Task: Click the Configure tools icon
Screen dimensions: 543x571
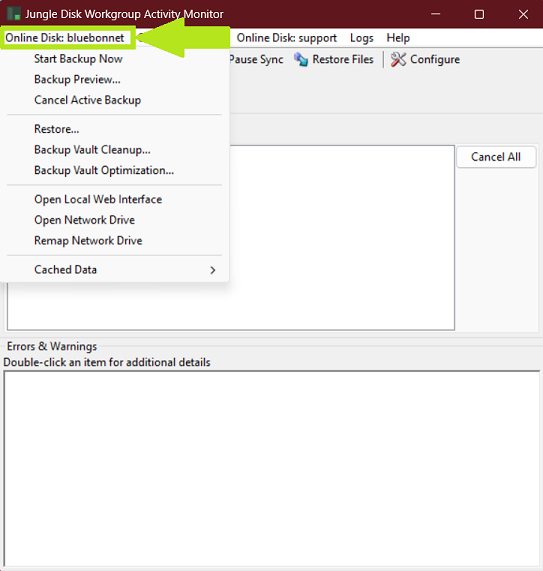Action: pos(398,59)
